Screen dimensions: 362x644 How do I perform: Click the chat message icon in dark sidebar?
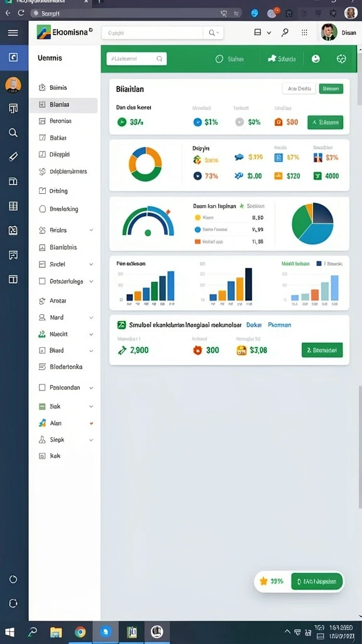13,255
